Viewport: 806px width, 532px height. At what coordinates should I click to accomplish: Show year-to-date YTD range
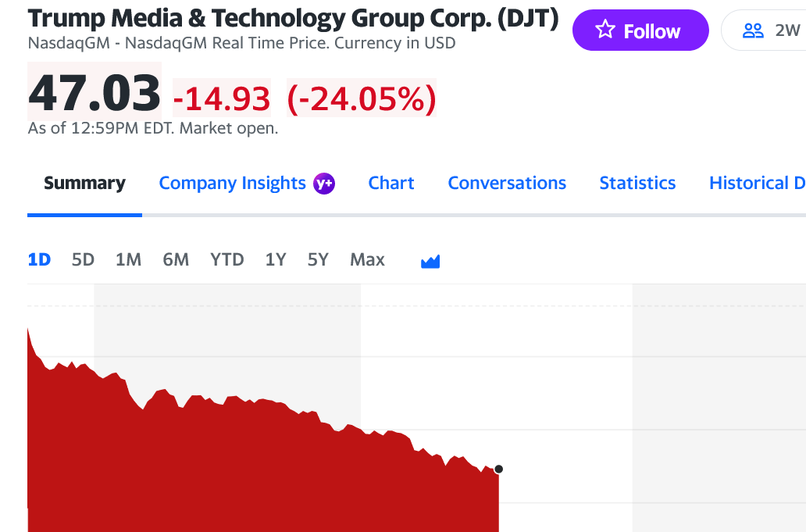coord(227,259)
